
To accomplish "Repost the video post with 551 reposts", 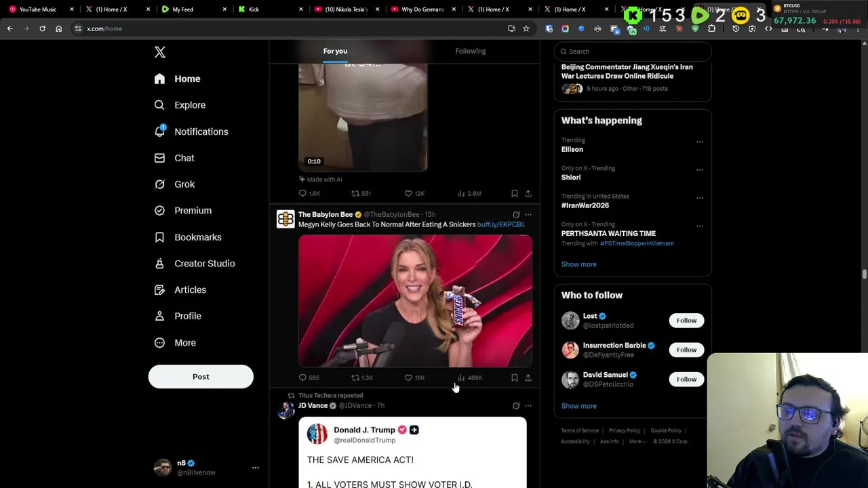I will tap(361, 194).
